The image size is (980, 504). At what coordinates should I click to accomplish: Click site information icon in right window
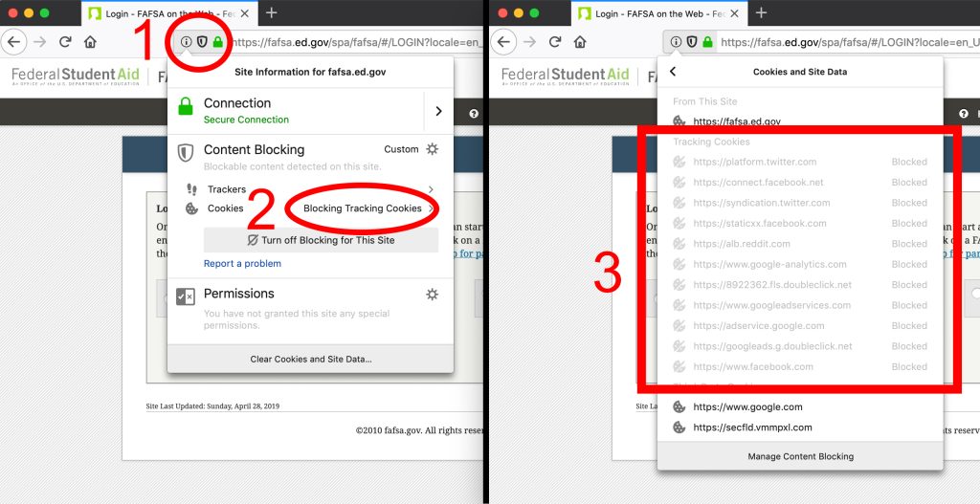coord(676,42)
